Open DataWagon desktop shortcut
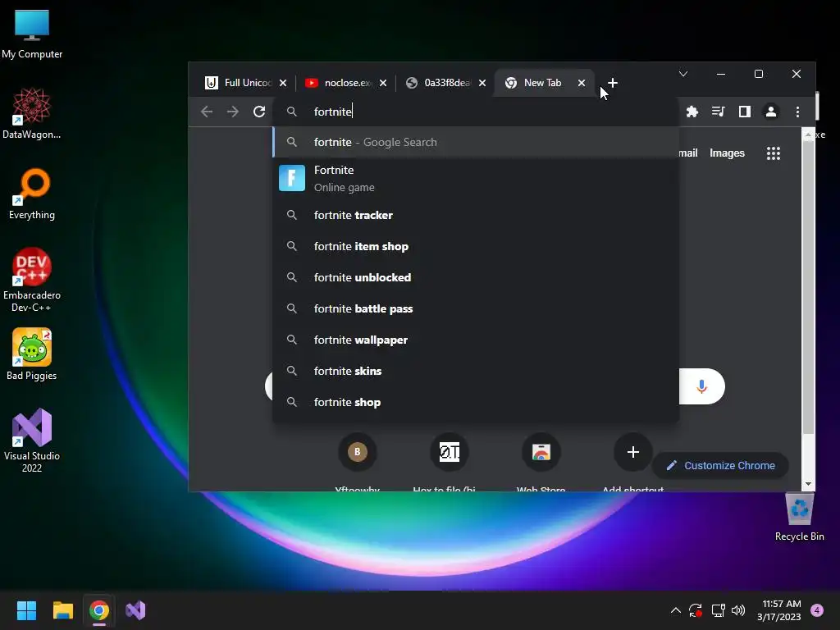 (32, 113)
